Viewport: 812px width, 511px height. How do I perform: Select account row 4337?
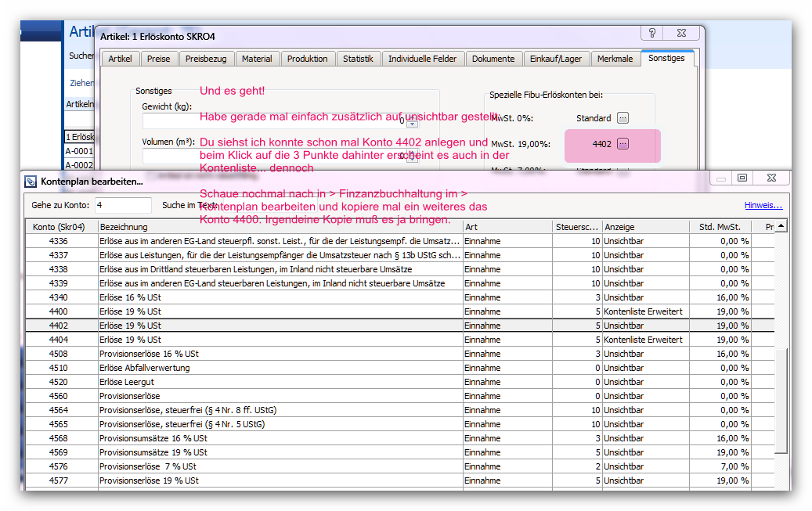pyautogui.click(x=400, y=255)
